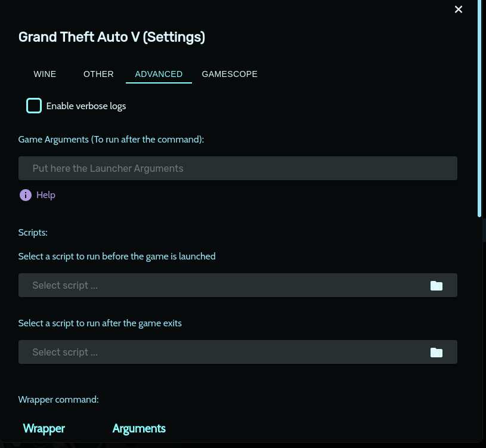Browse folder for the pre-launch script
This screenshot has height=448, width=486.
pos(437,286)
